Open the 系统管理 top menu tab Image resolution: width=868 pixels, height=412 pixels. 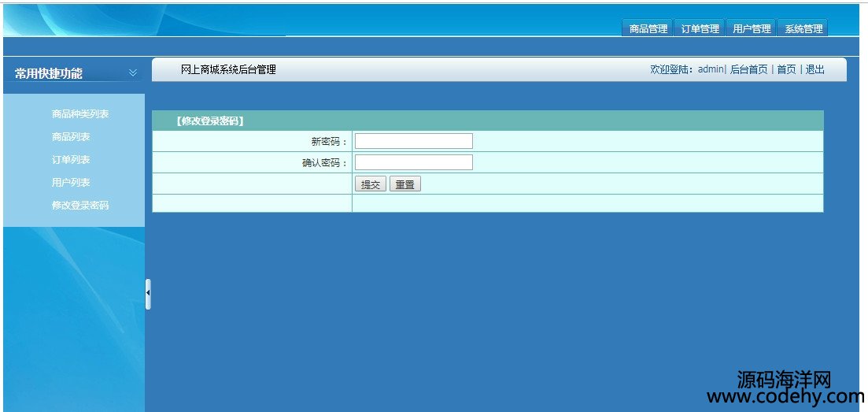pos(803,29)
